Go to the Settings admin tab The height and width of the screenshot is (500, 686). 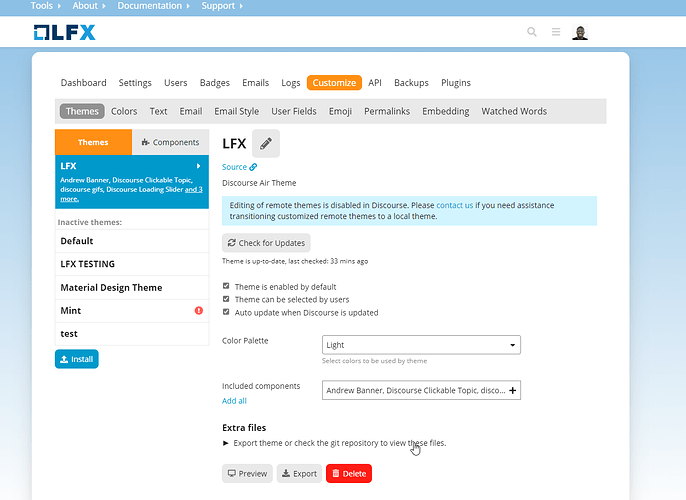[135, 83]
